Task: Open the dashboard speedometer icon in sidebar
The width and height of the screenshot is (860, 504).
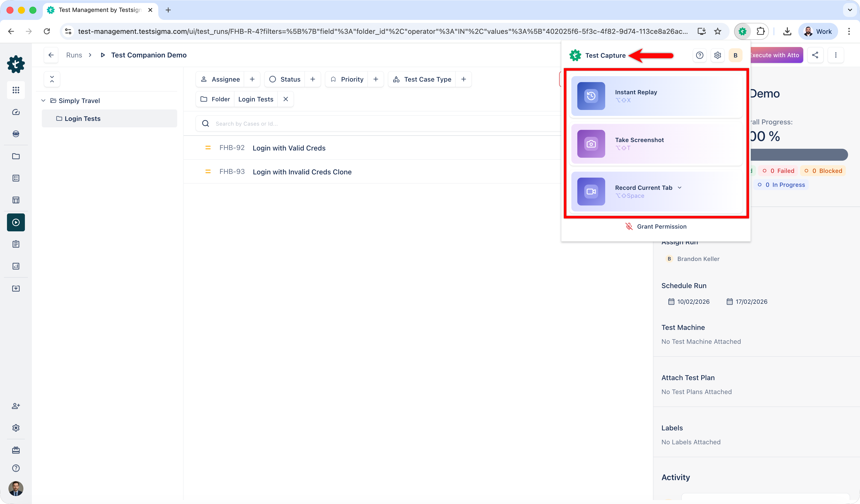Action: click(16, 112)
